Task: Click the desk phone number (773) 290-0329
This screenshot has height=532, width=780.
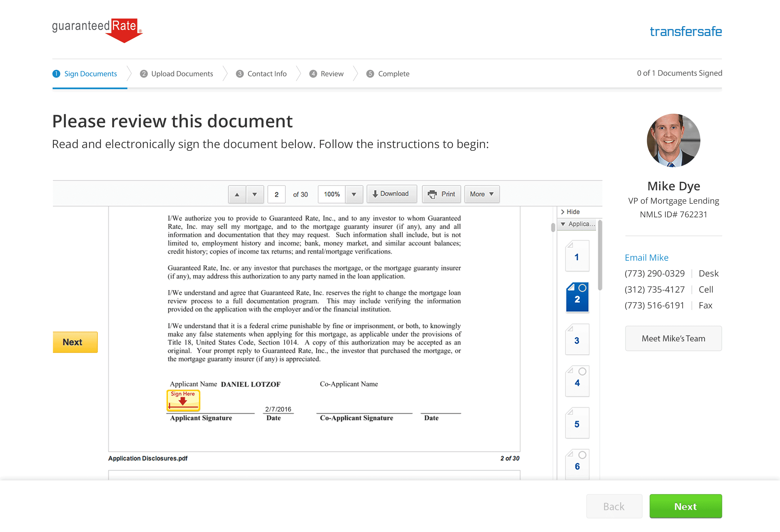Action: 655,273
